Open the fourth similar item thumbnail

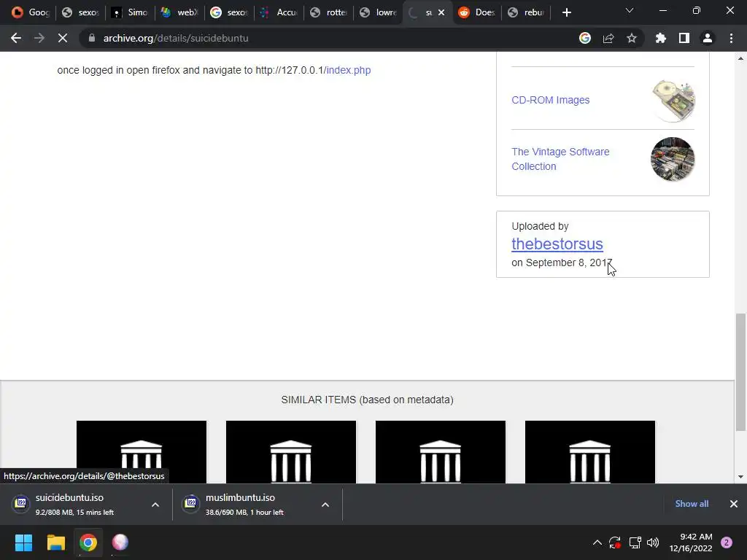tap(590, 452)
